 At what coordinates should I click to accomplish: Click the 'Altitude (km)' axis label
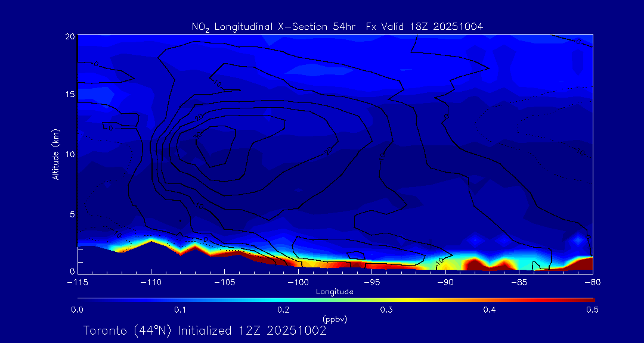tap(57, 154)
